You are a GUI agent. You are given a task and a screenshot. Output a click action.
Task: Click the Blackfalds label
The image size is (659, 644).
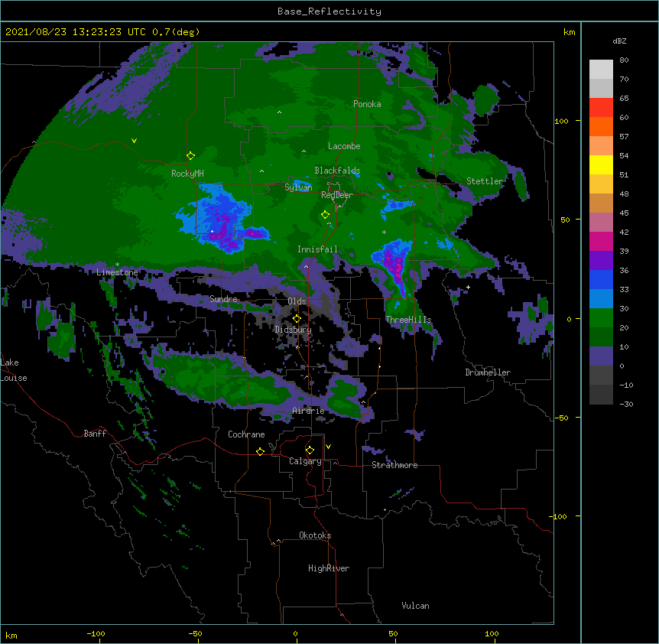point(337,171)
